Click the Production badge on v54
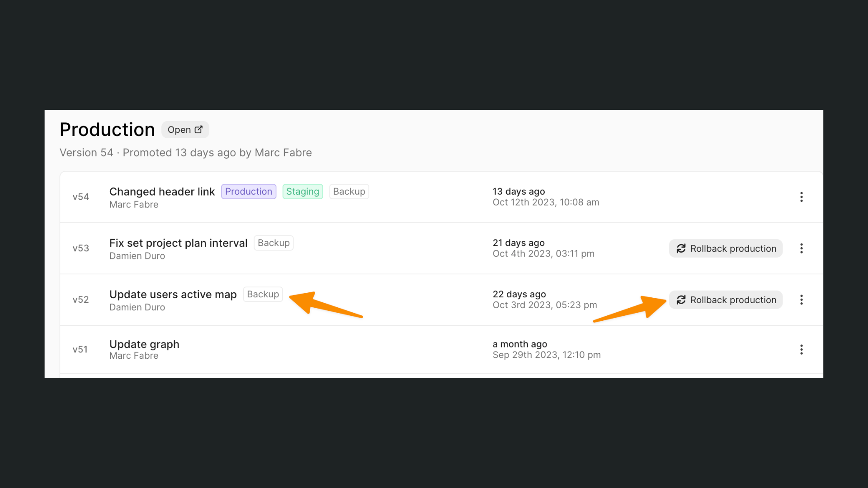The height and width of the screenshot is (488, 868). [249, 192]
